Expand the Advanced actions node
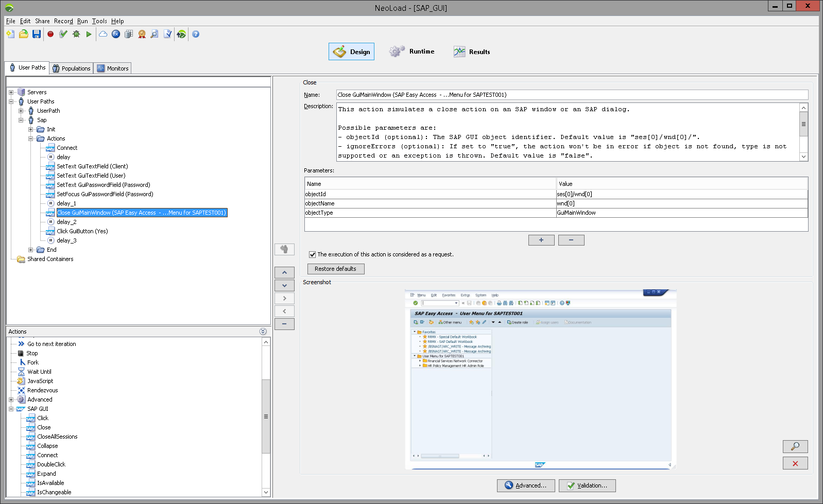This screenshot has height=504, width=823. [x=11, y=399]
